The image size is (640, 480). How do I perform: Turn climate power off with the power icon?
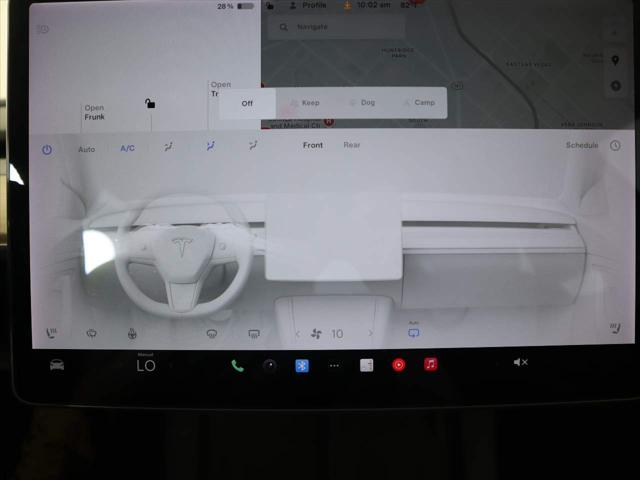(x=47, y=150)
